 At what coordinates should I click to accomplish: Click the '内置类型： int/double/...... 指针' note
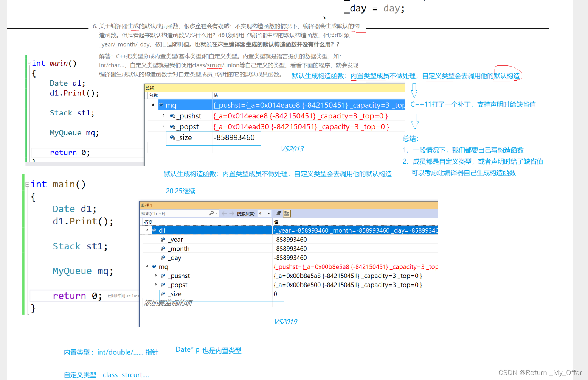pos(111,352)
